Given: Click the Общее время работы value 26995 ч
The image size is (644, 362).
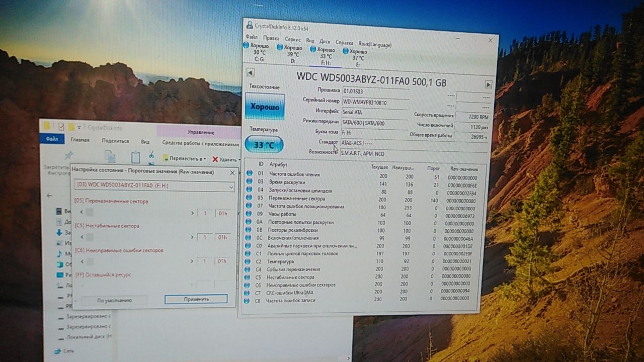Looking at the screenshot, I should click(x=471, y=136).
